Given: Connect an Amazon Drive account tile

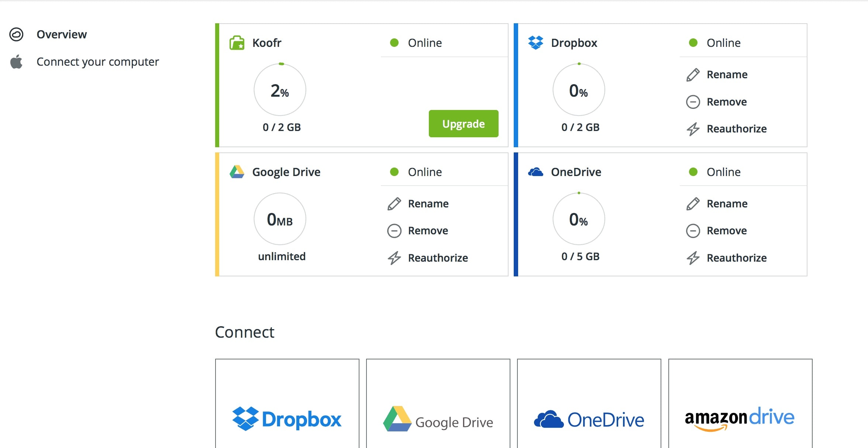Looking at the screenshot, I should point(740,404).
